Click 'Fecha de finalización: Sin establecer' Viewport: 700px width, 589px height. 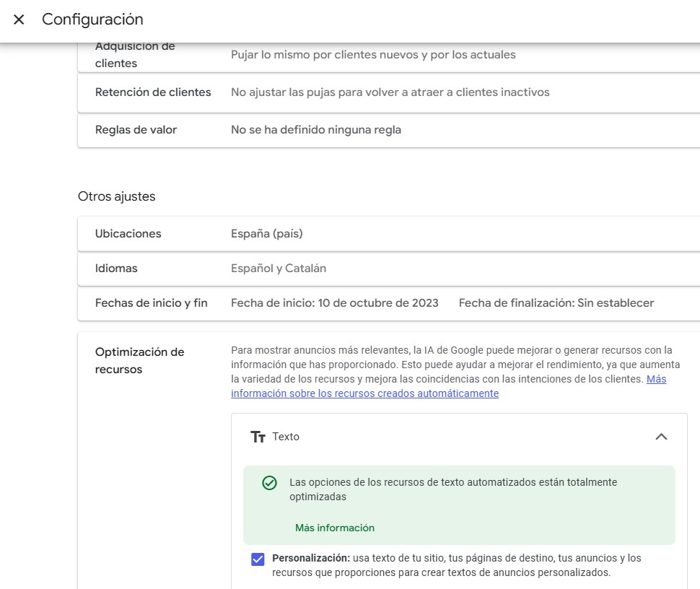(x=556, y=303)
